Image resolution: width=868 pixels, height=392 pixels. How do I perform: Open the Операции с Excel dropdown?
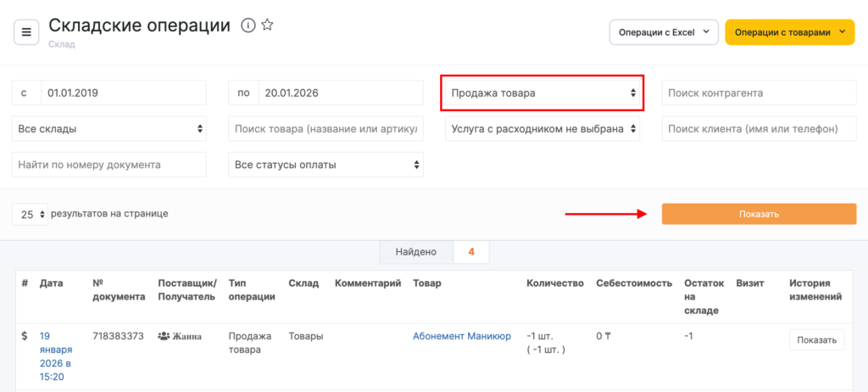663,32
